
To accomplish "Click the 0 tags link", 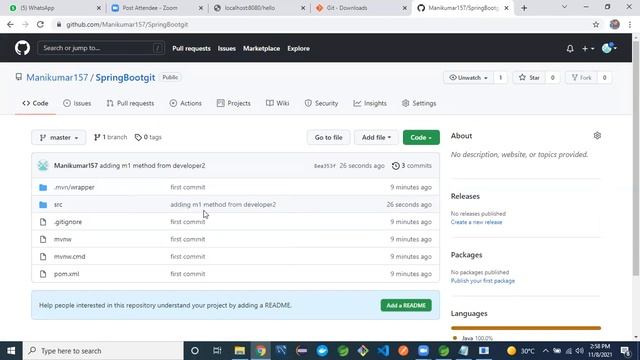I will 148,137.
